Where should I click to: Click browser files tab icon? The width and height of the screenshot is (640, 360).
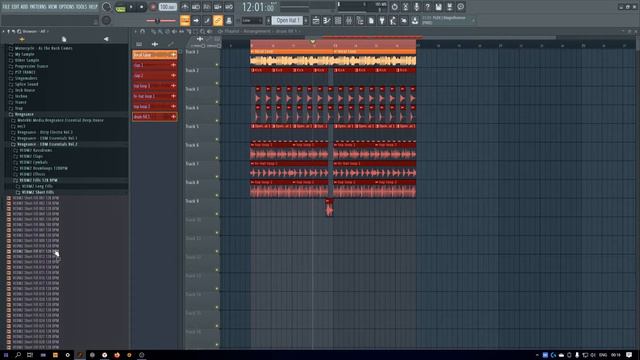point(64,39)
